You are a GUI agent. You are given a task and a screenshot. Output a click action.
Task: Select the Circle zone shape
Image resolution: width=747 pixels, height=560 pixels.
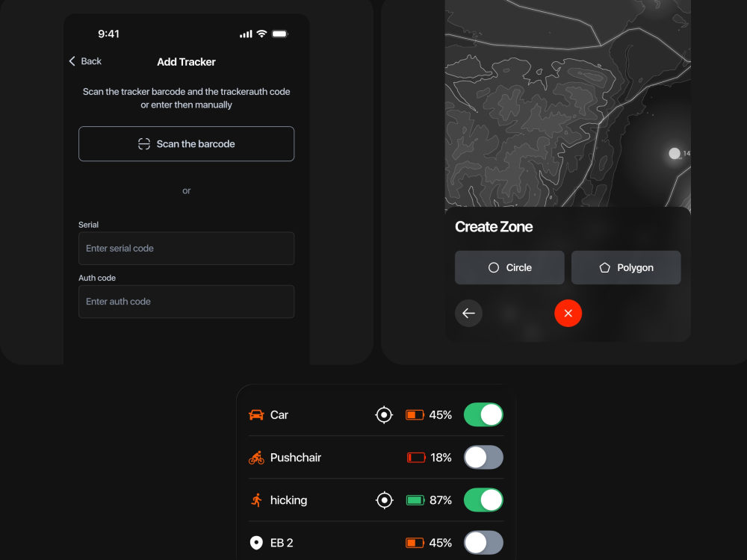point(509,267)
